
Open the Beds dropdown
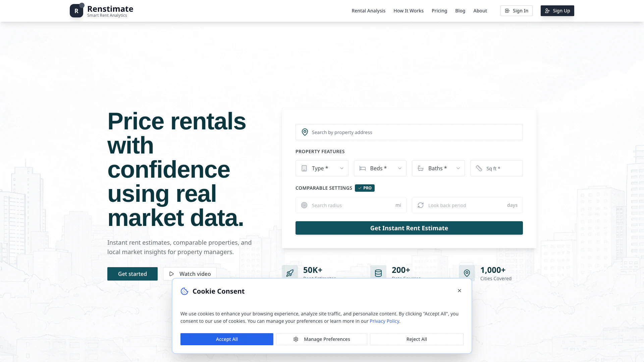click(380, 168)
